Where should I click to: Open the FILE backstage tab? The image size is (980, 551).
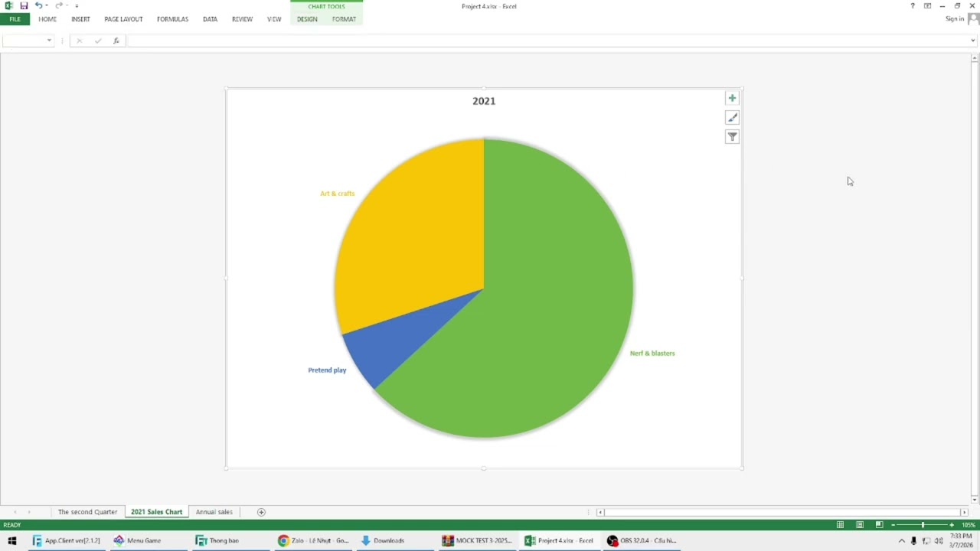[x=15, y=19]
